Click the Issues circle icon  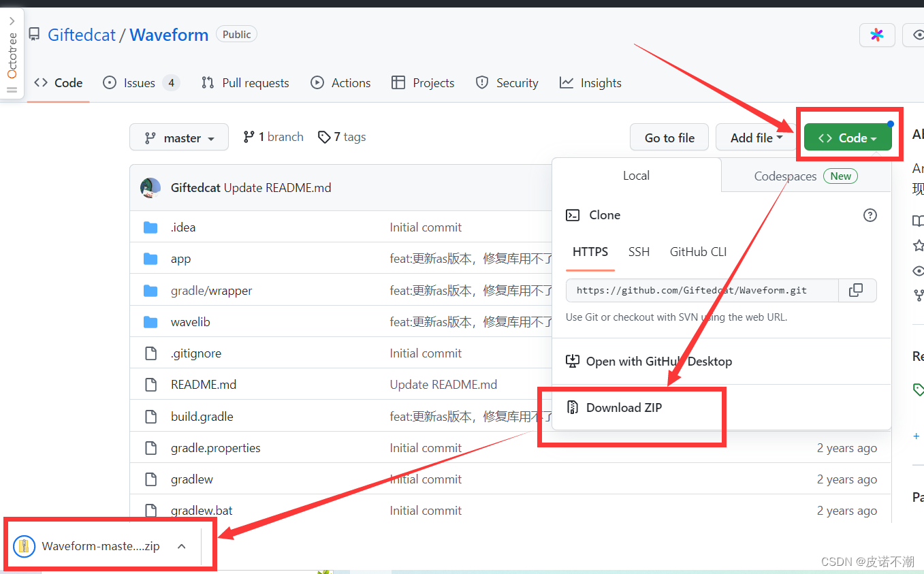(109, 83)
